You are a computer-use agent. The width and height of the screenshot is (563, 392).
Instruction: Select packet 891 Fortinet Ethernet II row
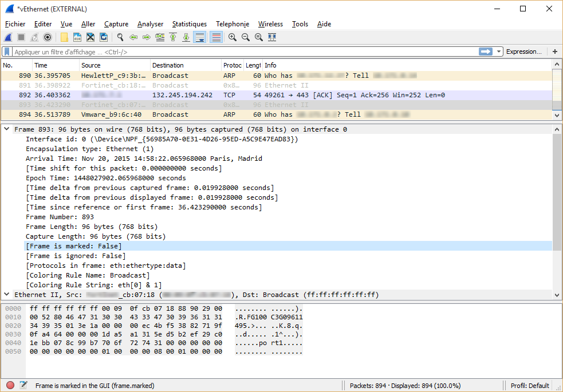coord(277,85)
